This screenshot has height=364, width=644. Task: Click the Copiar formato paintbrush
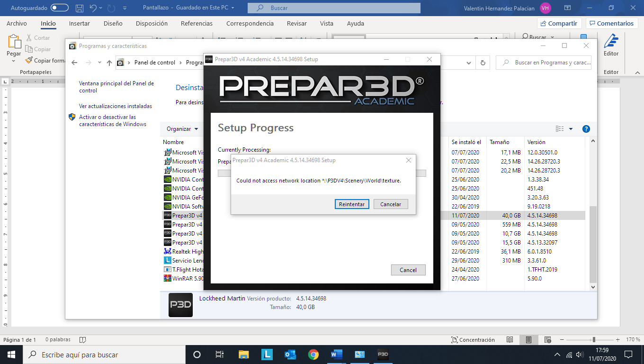45,61
